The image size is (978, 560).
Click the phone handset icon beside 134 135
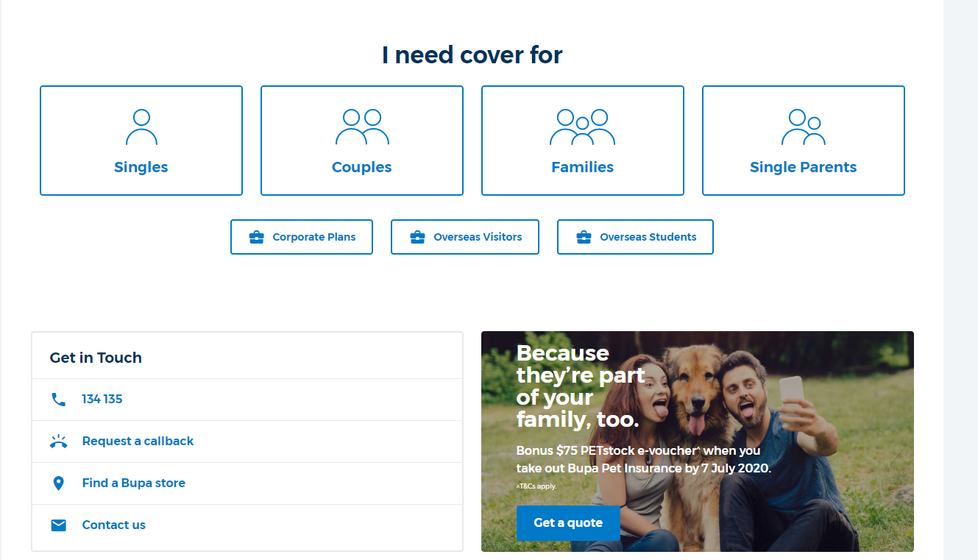[x=59, y=400]
